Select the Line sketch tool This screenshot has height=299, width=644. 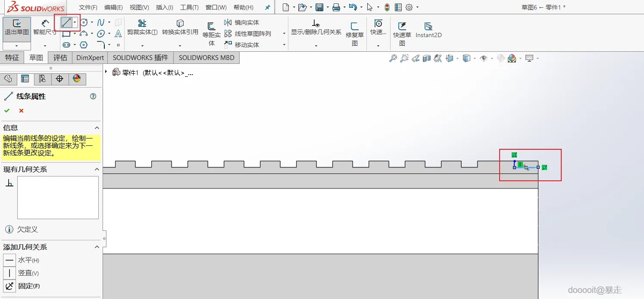66,22
